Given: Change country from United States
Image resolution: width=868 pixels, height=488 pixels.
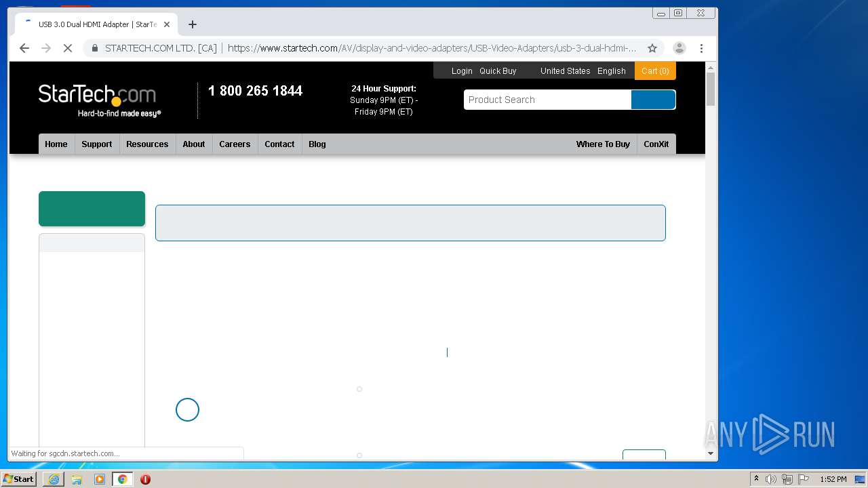Looking at the screenshot, I should 565,70.
